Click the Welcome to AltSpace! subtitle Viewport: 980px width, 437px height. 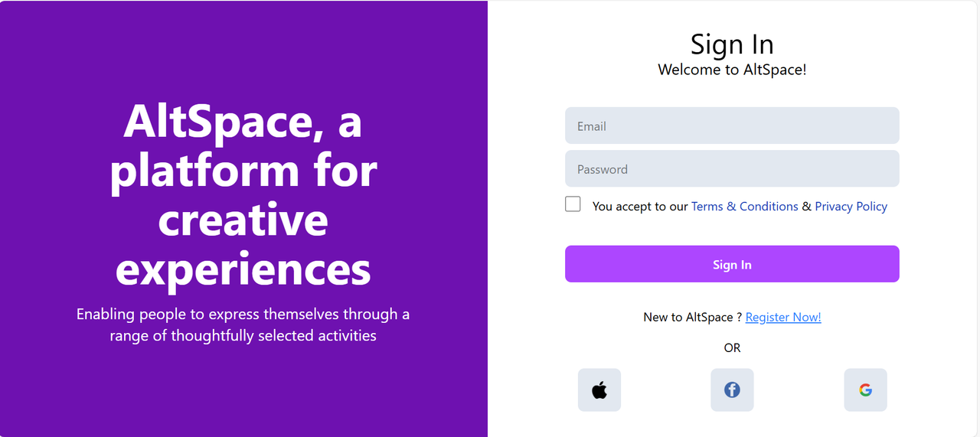(x=732, y=70)
